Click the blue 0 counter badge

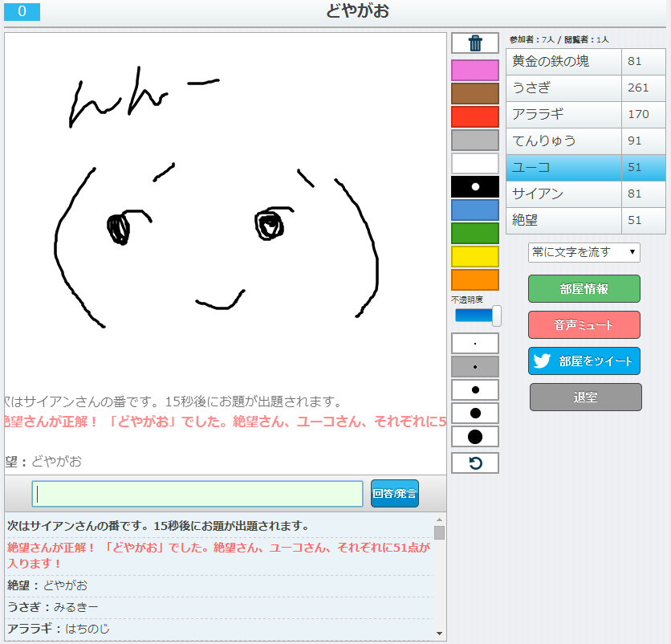[x=22, y=11]
